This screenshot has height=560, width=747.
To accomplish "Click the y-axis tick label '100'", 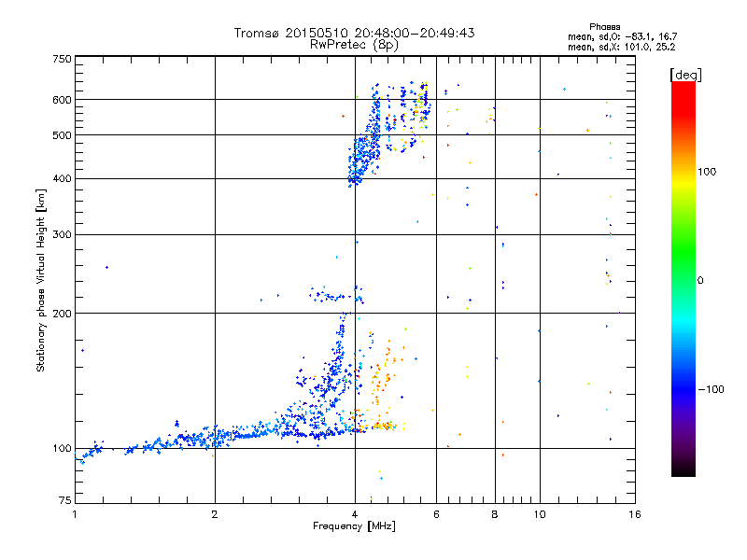I will pyautogui.click(x=62, y=449).
